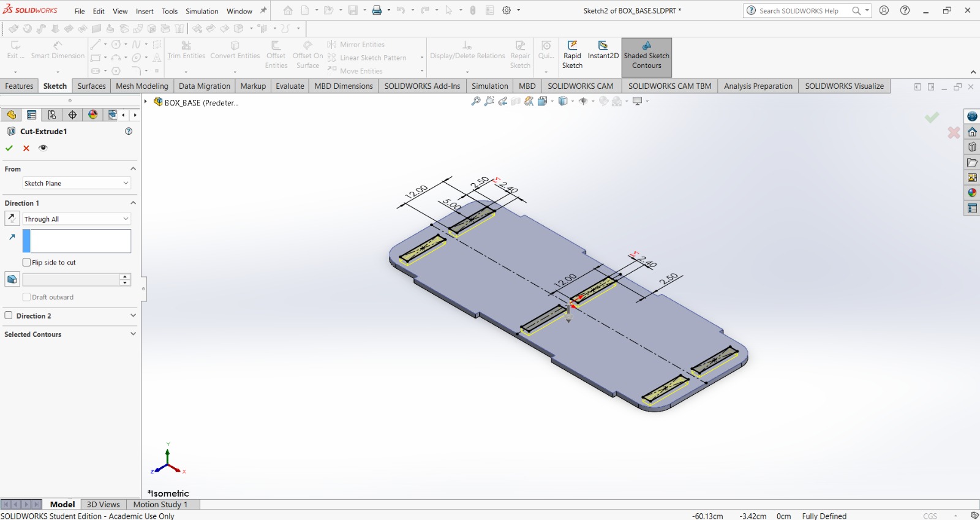Image resolution: width=980 pixels, height=520 pixels.
Task: Open the Motion Study 1 tab
Action: [x=160, y=504]
